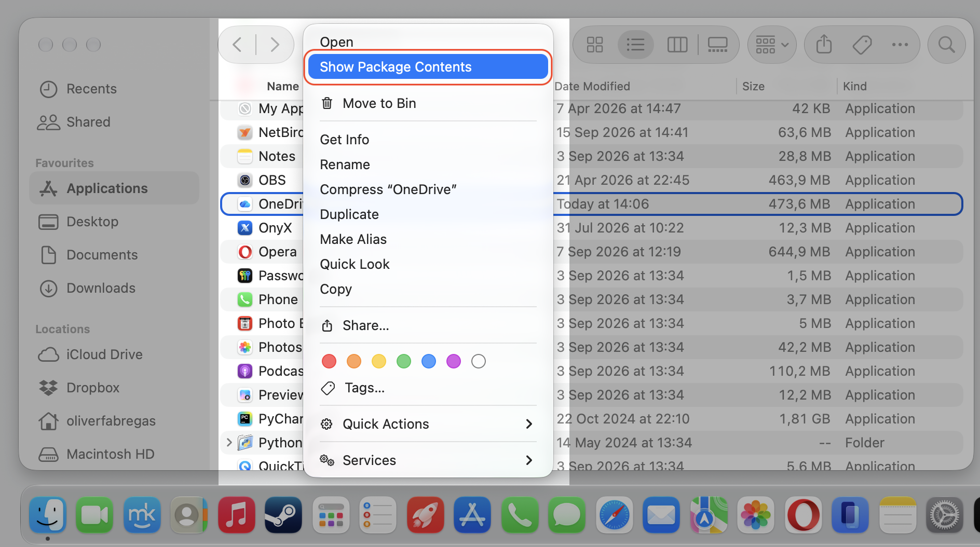Go back with the Finder back arrow
The image size is (980, 547).
[x=237, y=45]
